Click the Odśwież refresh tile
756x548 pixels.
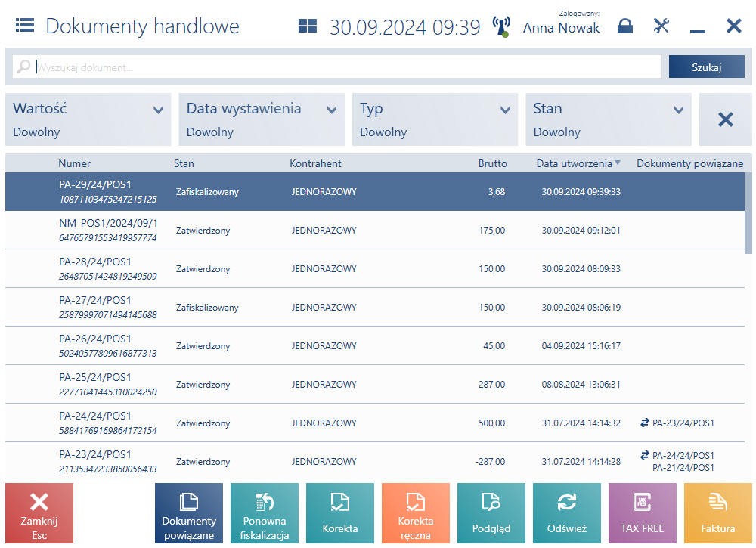[566, 512]
